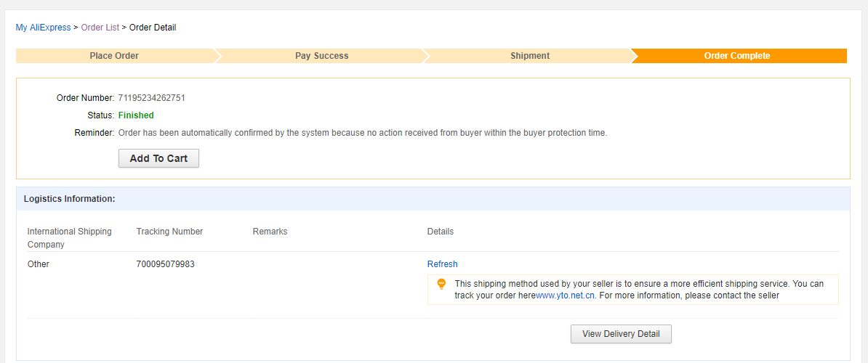Go back to Order List

(x=100, y=28)
